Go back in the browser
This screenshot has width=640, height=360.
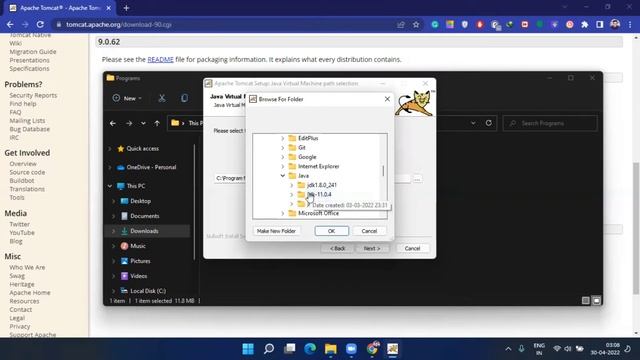click(x=10, y=24)
